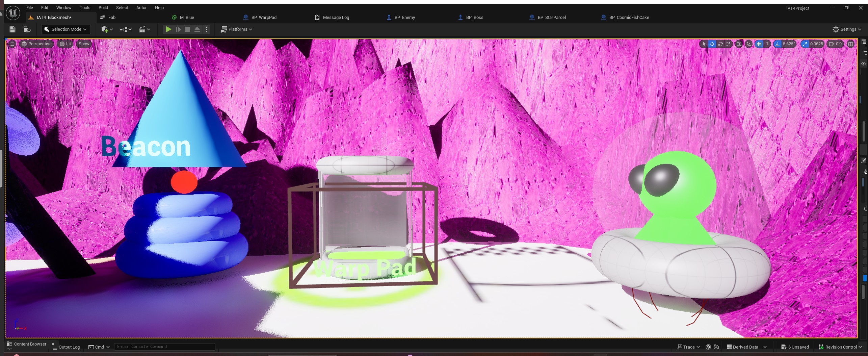The height and width of the screenshot is (356, 868).
Task: Open the Lit view mode menu
Action: tap(65, 44)
